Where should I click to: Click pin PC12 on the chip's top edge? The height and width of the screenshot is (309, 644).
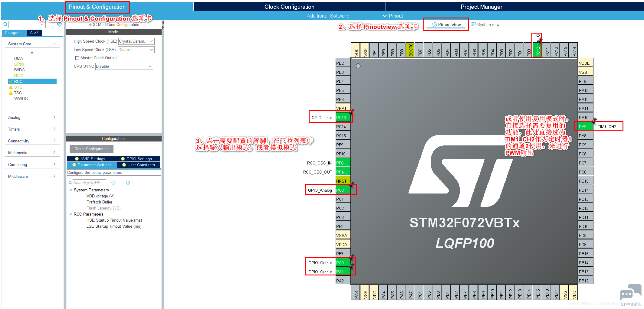[538, 50]
